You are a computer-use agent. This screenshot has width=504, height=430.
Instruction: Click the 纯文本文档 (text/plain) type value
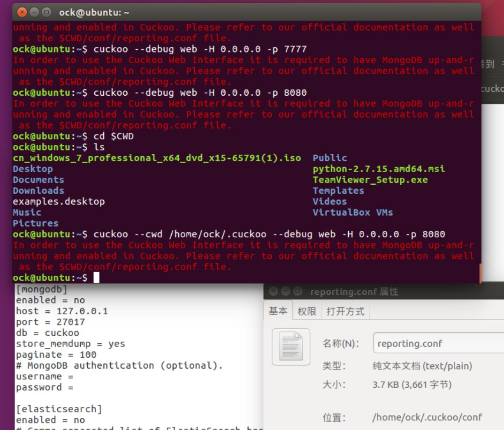click(422, 366)
